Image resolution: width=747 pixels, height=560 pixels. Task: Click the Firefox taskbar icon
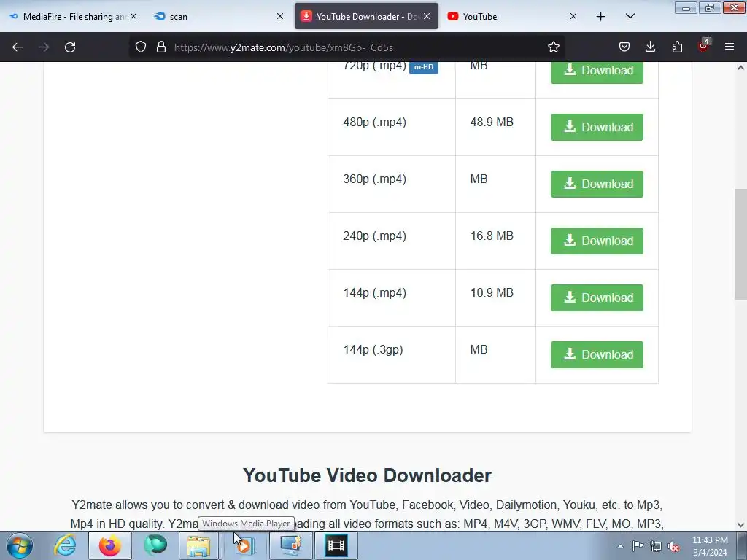coord(109,545)
